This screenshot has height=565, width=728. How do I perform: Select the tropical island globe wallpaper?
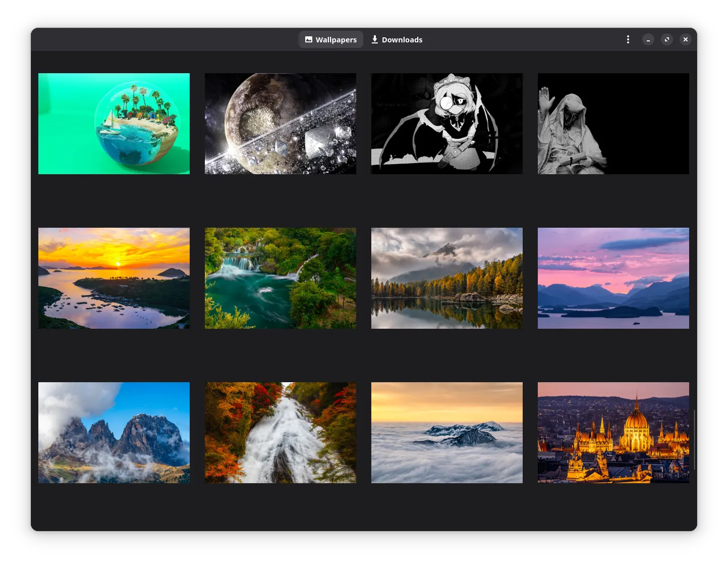114,124
